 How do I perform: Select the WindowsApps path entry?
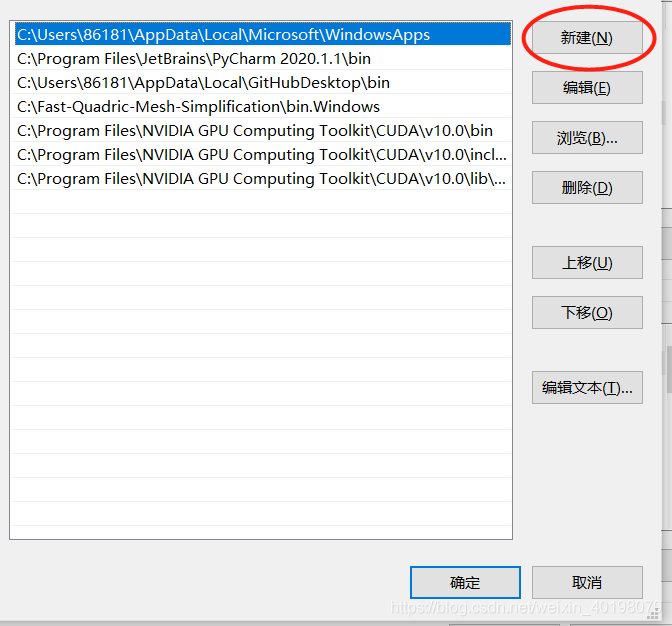261,34
